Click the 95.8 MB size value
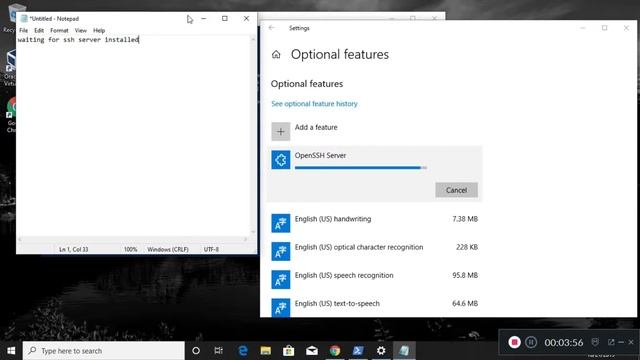 (x=465, y=275)
